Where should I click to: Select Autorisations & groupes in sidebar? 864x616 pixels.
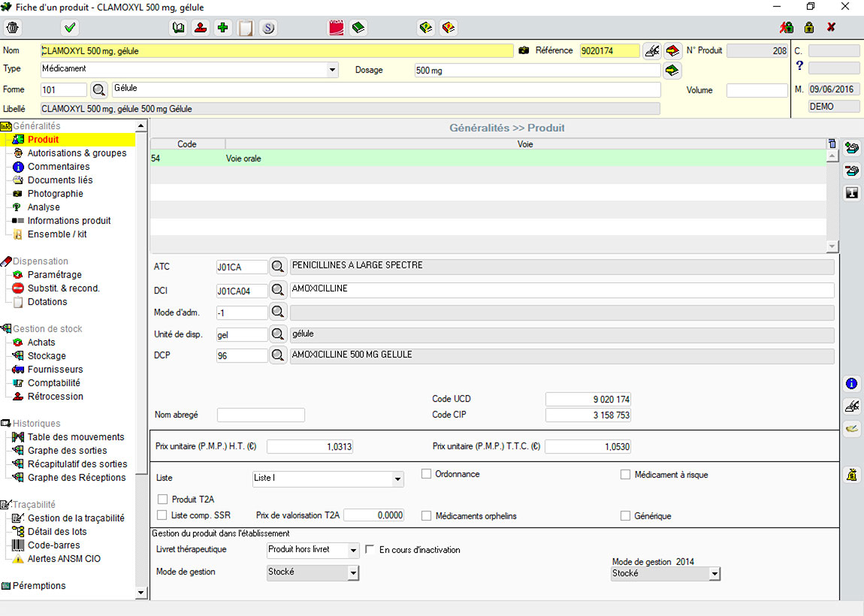click(x=77, y=153)
